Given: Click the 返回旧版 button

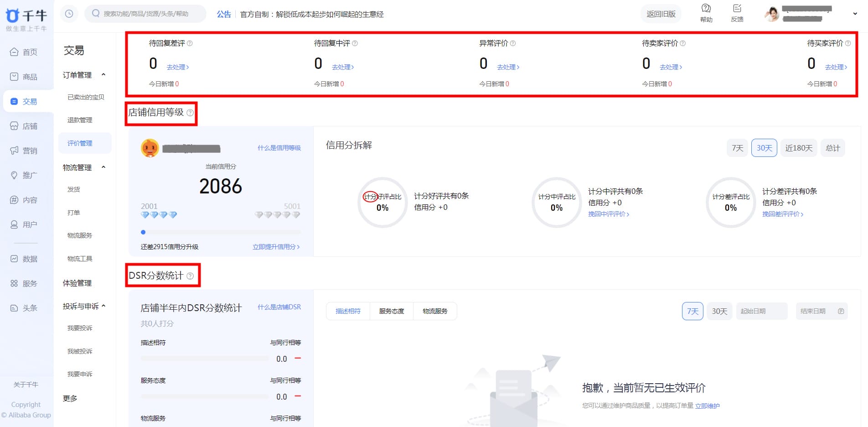Looking at the screenshot, I should [x=661, y=14].
